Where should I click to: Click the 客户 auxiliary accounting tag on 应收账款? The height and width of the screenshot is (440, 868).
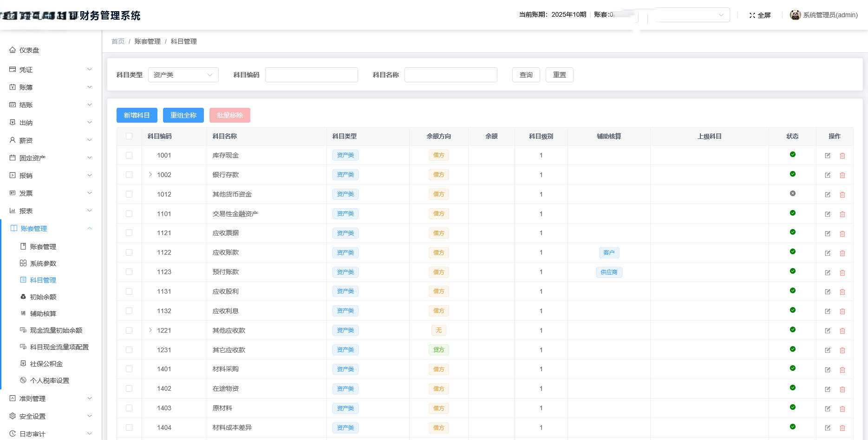coord(609,252)
